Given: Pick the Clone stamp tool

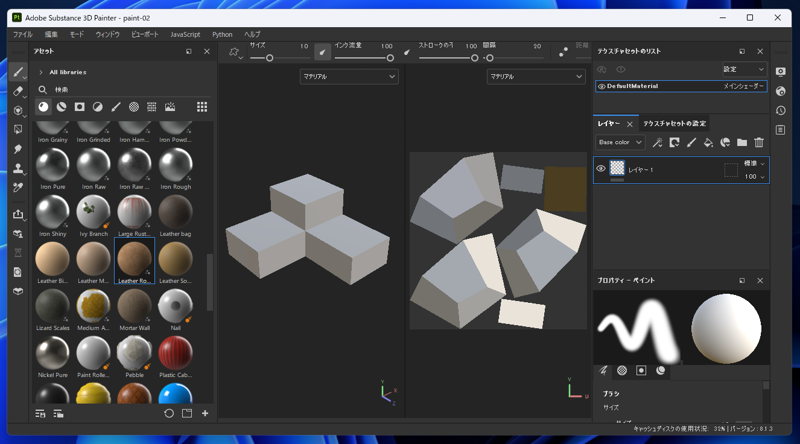Looking at the screenshot, I should pyautogui.click(x=18, y=168).
